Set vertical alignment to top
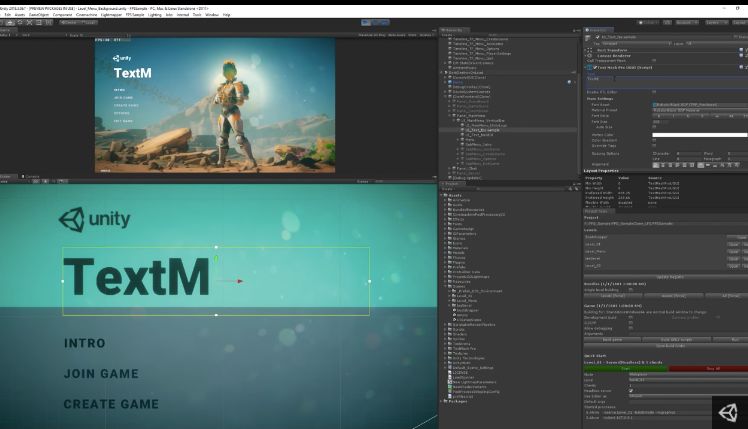The width and height of the screenshot is (748, 429). pyautogui.click(x=701, y=165)
